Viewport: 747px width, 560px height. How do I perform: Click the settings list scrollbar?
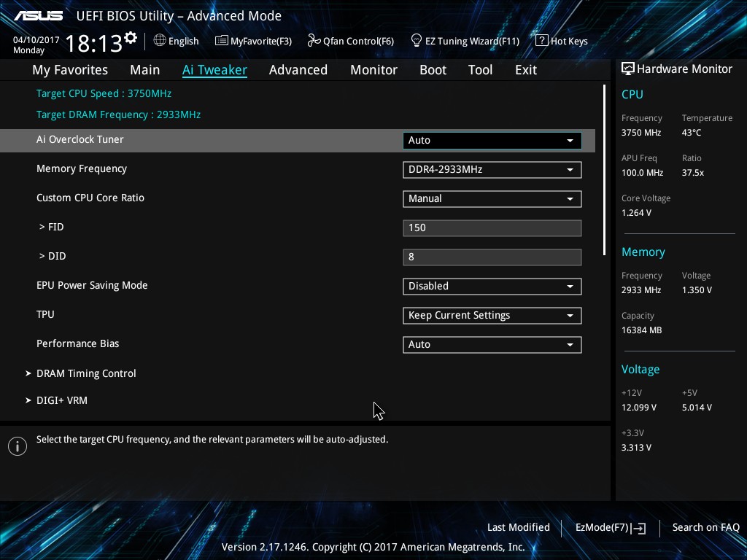(x=604, y=169)
